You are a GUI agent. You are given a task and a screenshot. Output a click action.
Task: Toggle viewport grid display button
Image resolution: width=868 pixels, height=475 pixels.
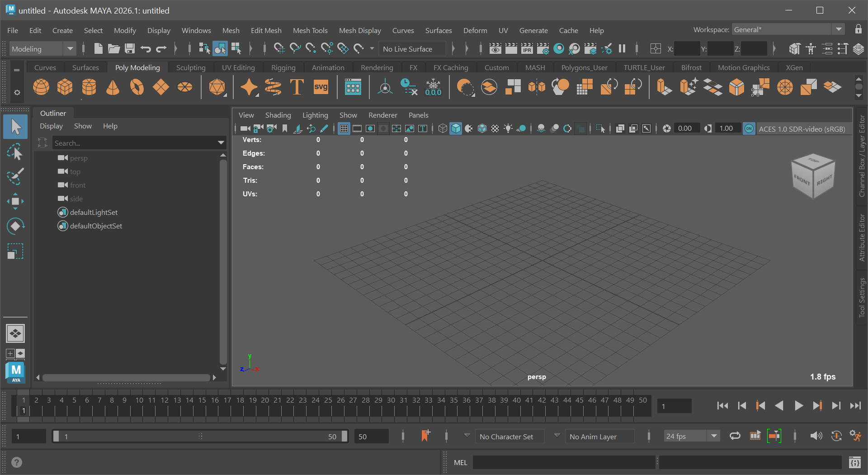344,129
